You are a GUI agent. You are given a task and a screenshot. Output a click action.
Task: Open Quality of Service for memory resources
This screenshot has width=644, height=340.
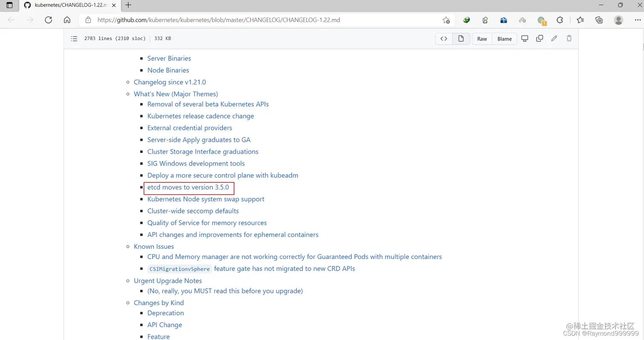click(x=207, y=223)
